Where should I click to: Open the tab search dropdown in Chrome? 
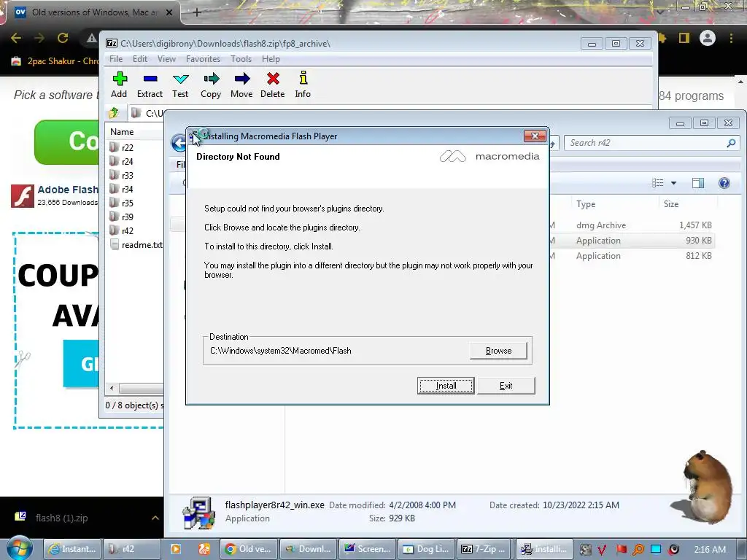pyautogui.click(x=659, y=11)
